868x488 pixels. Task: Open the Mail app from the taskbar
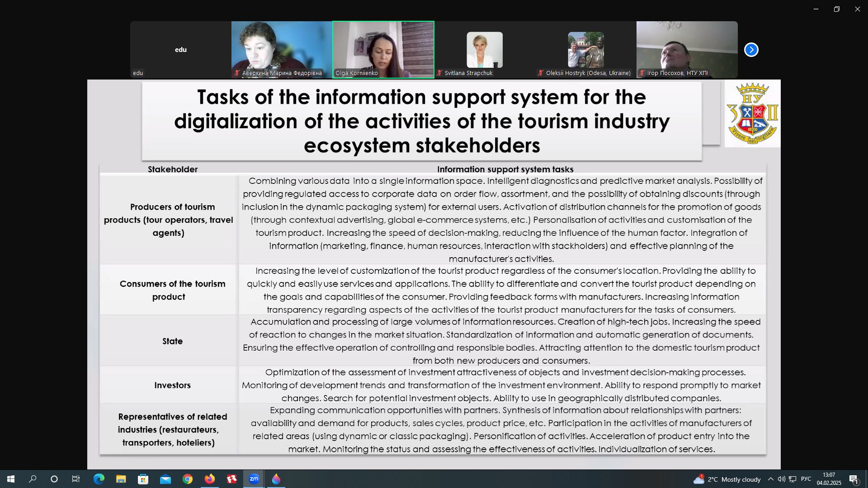[165, 479]
